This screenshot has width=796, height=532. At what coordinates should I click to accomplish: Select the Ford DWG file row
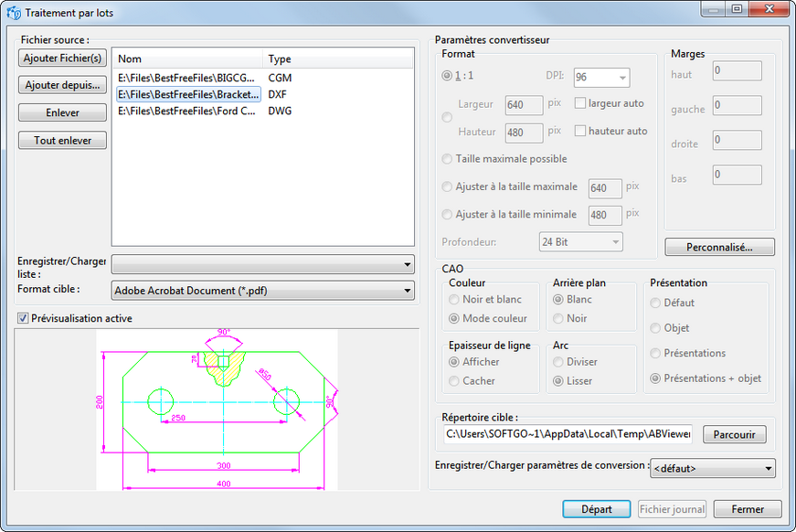187,111
